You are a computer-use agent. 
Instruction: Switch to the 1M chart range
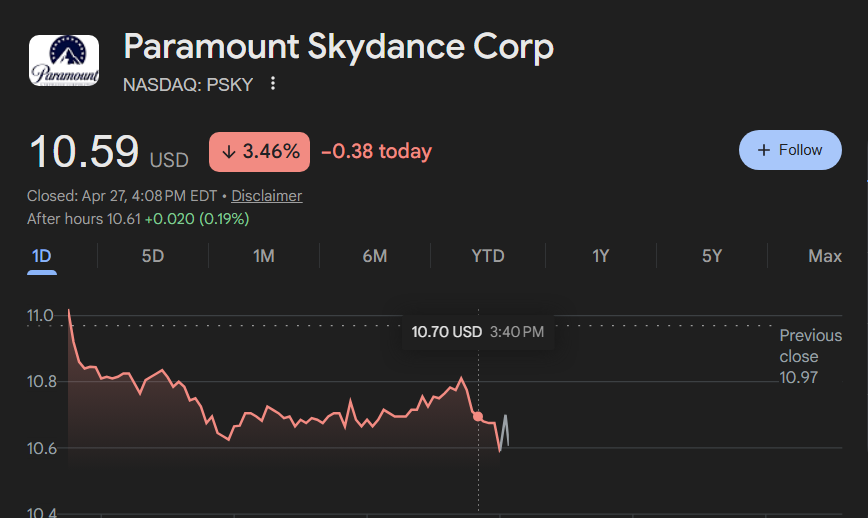tap(264, 256)
